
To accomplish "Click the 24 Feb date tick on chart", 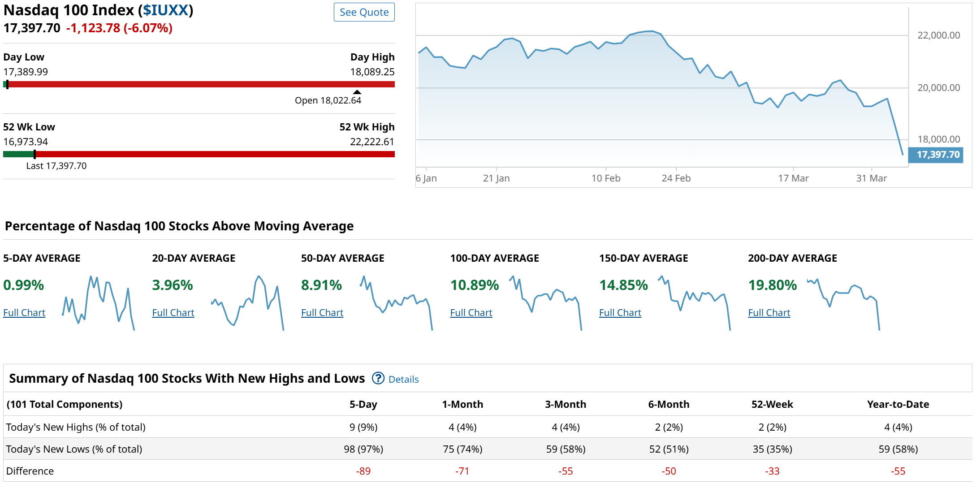I will [x=676, y=178].
